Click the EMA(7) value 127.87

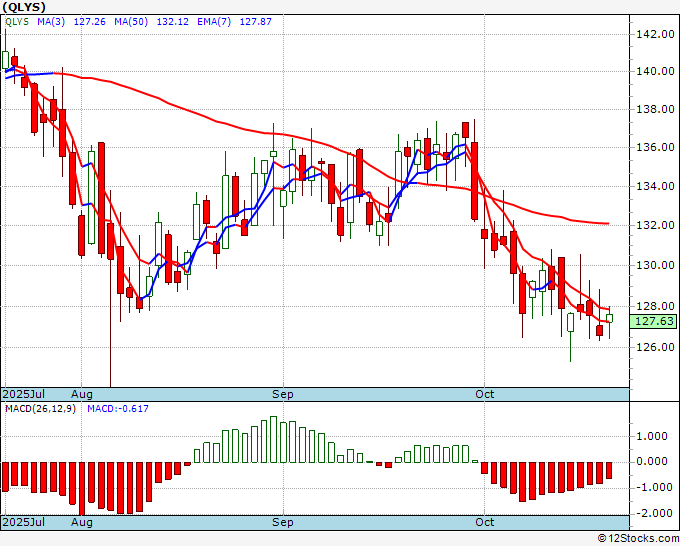(255, 22)
